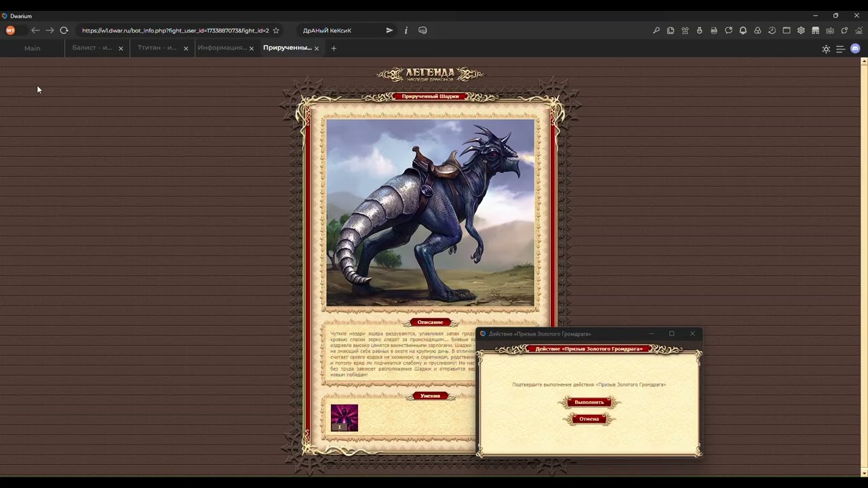Go forward to the next page
Screen dimensions: 868x488
point(50,30)
